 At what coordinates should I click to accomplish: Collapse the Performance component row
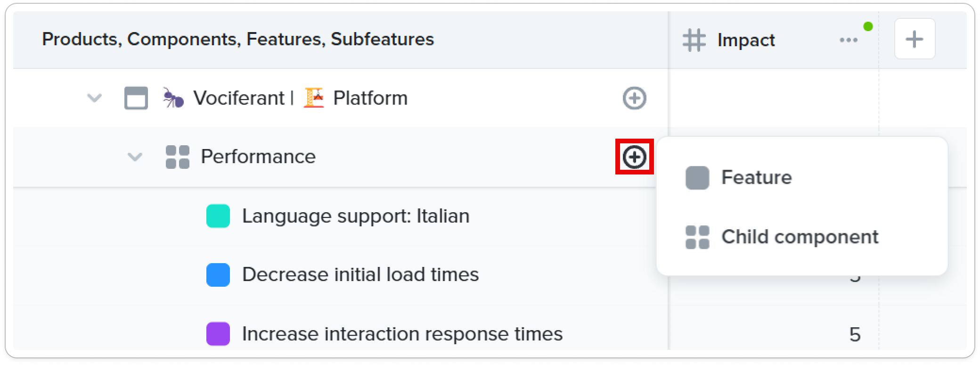tap(135, 157)
